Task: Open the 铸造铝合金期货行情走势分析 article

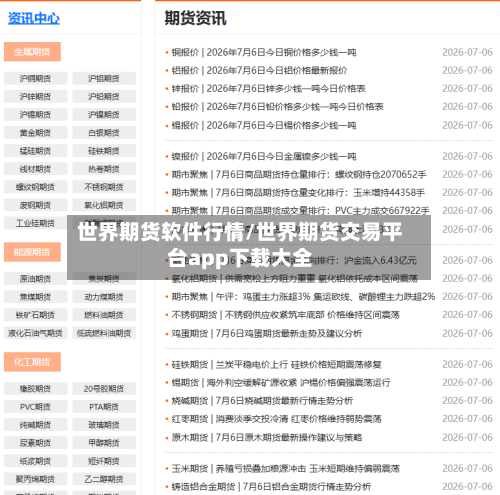Action: click(x=271, y=486)
